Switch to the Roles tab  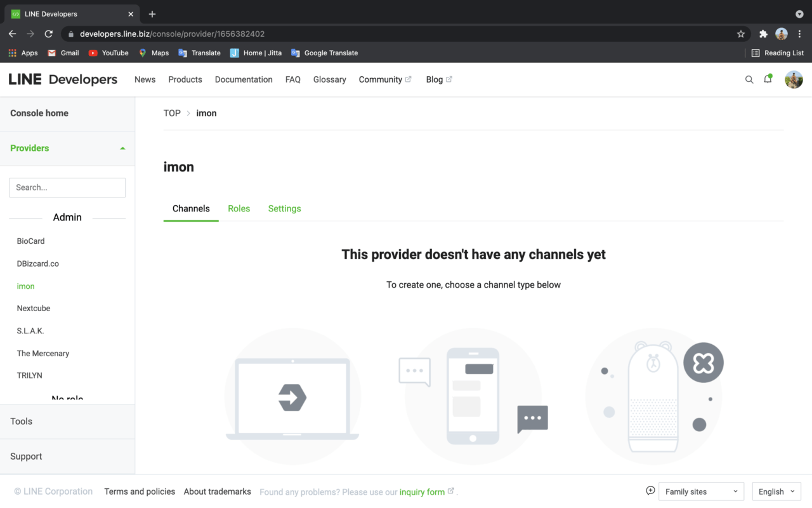click(239, 208)
